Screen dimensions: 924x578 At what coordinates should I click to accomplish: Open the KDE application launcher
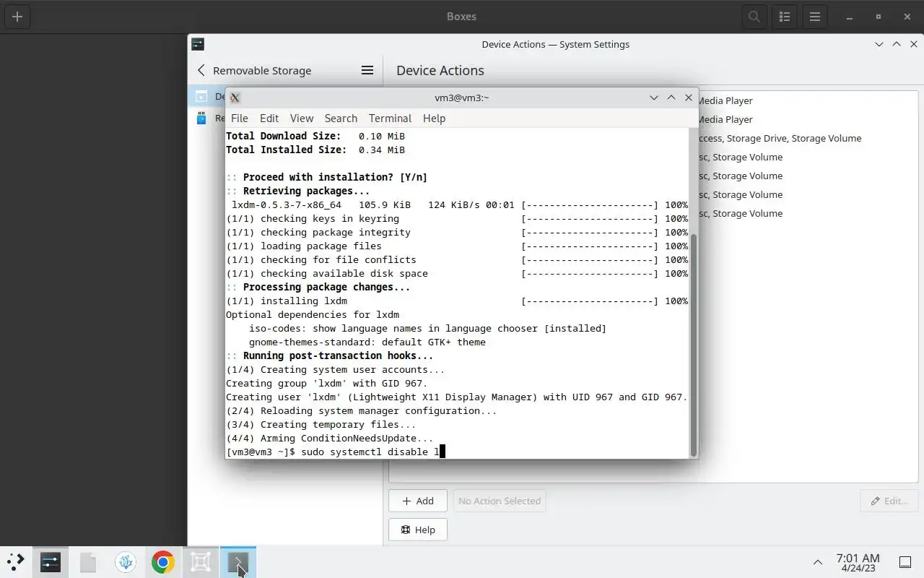point(15,561)
